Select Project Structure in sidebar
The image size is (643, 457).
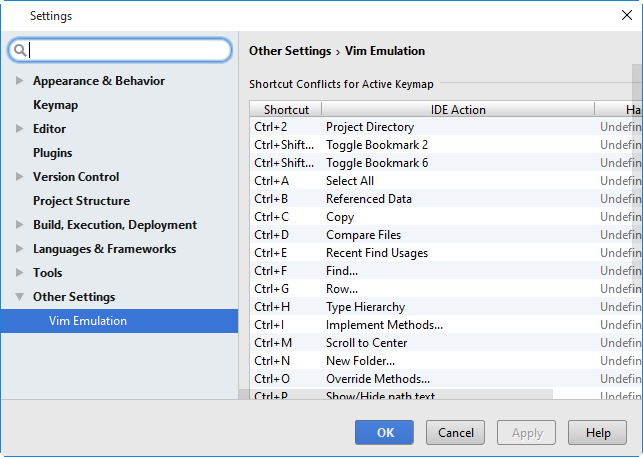click(x=81, y=201)
